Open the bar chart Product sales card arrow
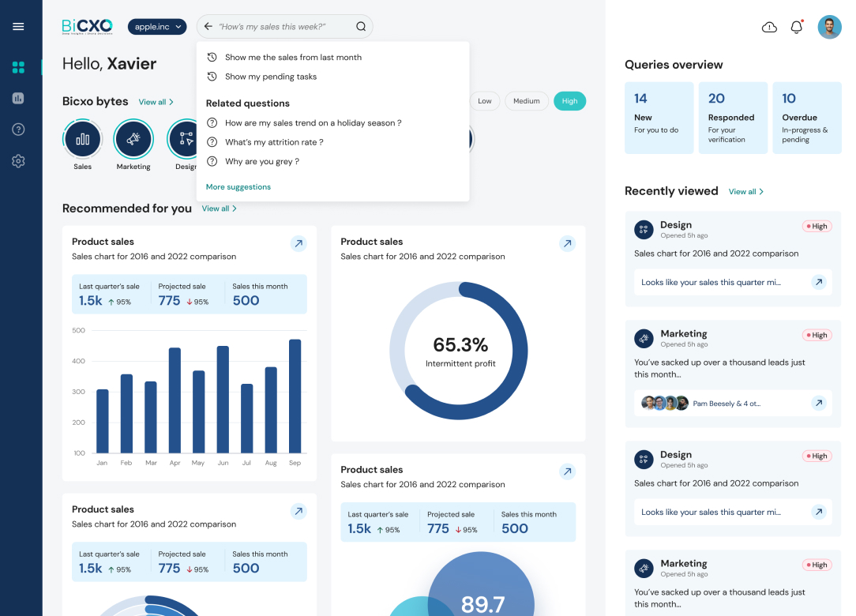Image resolution: width=856 pixels, height=616 pixels. tap(298, 243)
